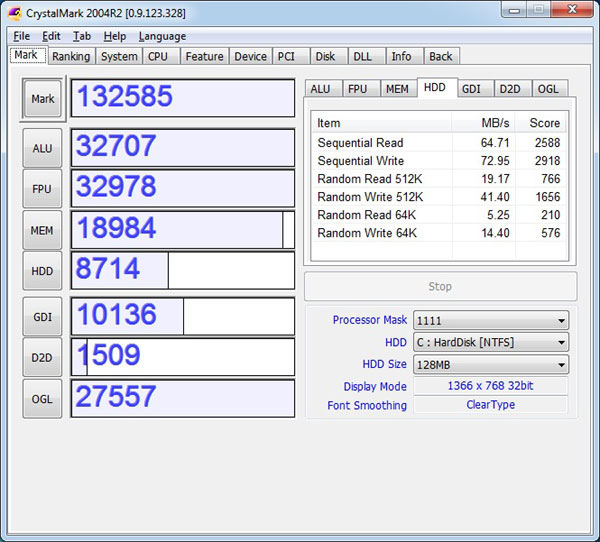Open the Tab menu
The width and height of the screenshot is (600, 542).
(x=82, y=36)
